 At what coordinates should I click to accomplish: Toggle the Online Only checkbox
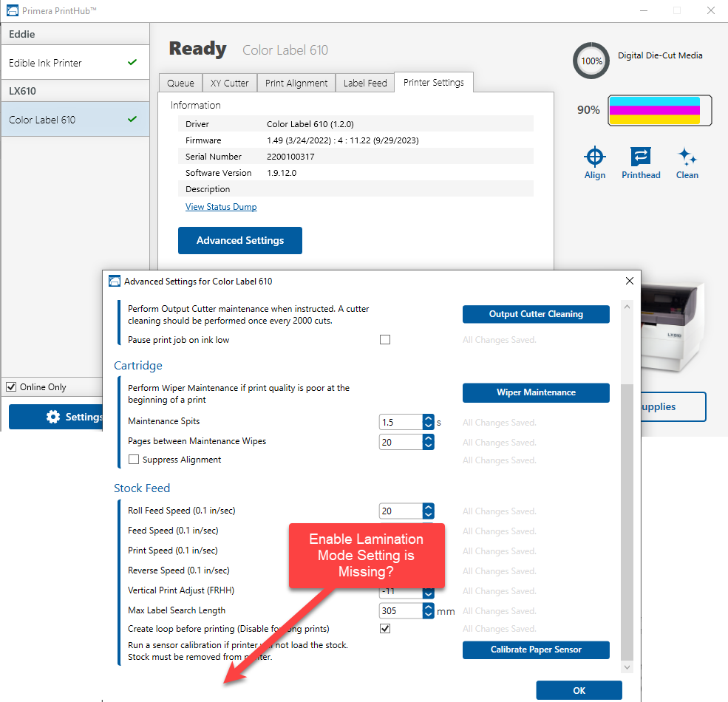pos(11,386)
